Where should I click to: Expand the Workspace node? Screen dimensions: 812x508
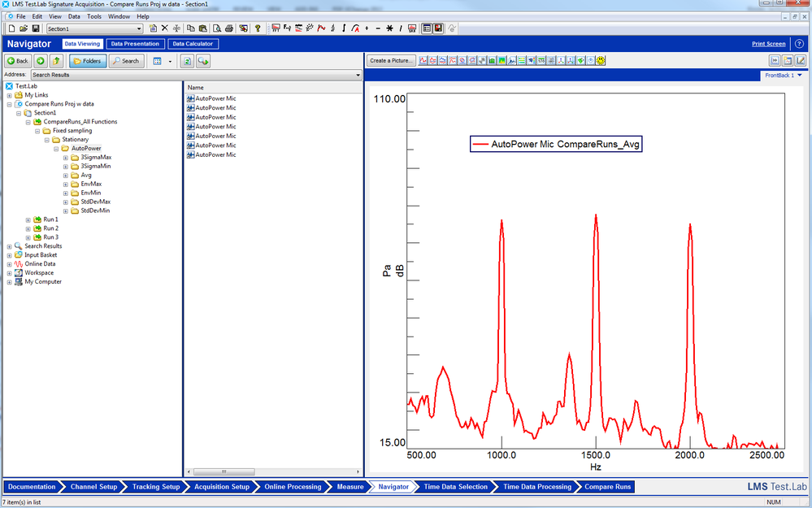click(x=9, y=273)
